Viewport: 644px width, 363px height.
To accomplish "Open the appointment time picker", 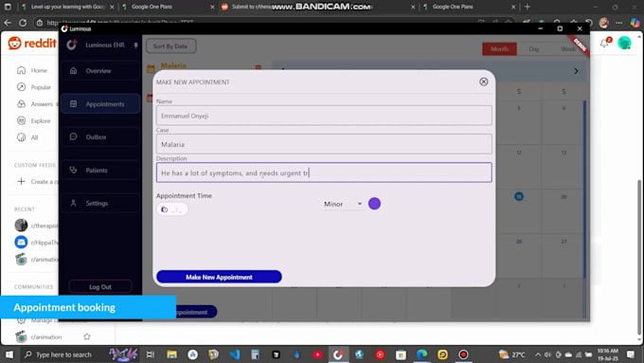I will pos(172,209).
